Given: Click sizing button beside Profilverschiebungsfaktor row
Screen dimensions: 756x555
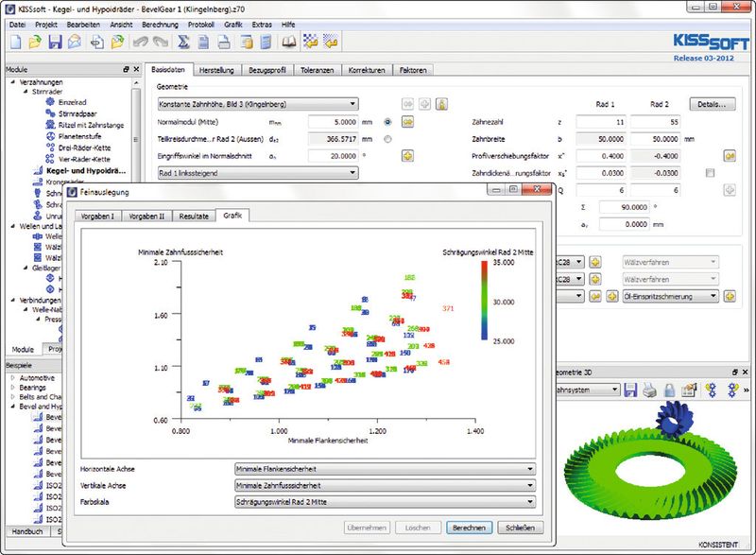Looking at the screenshot, I should (730, 155).
